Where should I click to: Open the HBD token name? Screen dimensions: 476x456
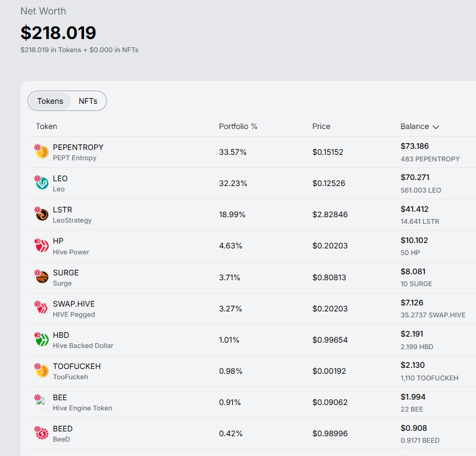[61, 335]
